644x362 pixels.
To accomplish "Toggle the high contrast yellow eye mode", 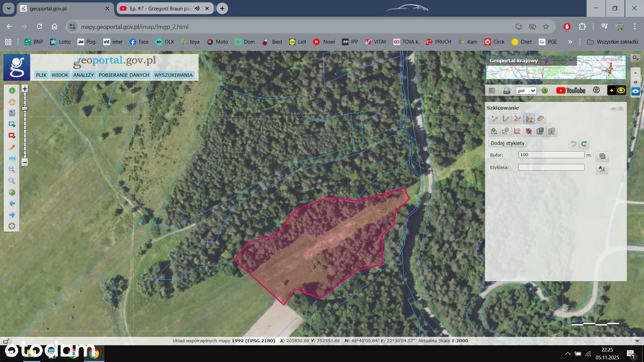I will [x=616, y=90].
